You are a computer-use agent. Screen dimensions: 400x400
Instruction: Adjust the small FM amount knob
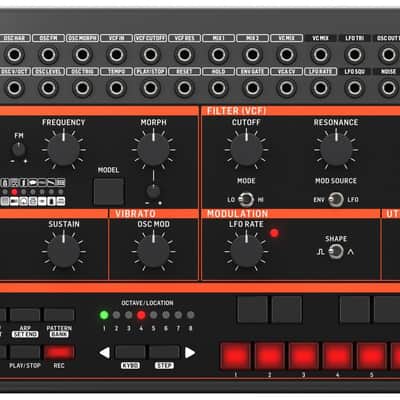(19, 150)
